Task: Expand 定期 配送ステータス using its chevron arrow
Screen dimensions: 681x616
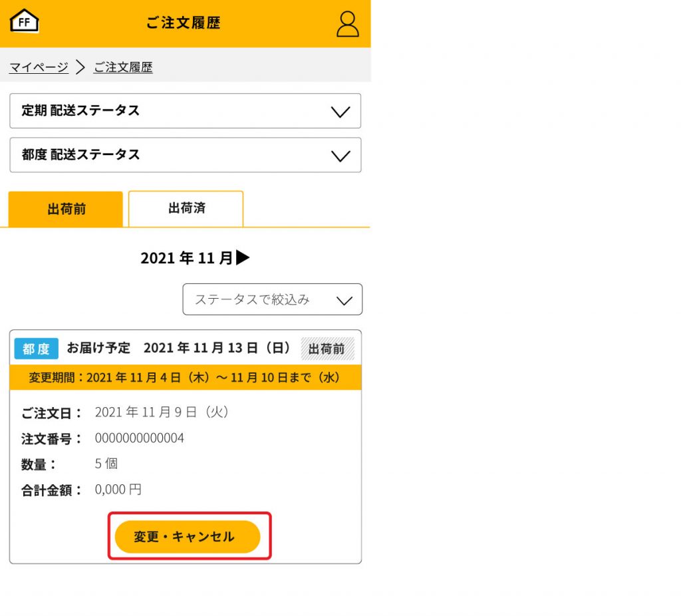Action: [340, 112]
